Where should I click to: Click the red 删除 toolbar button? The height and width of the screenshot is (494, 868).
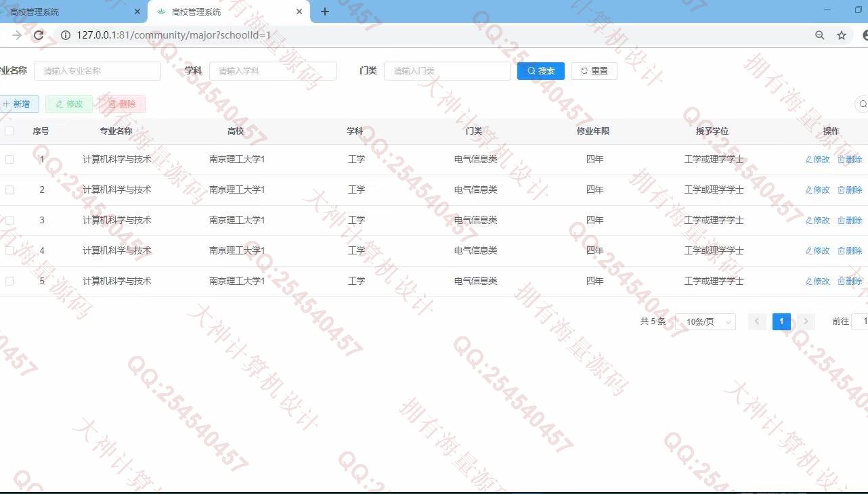[x=122, y=104]
